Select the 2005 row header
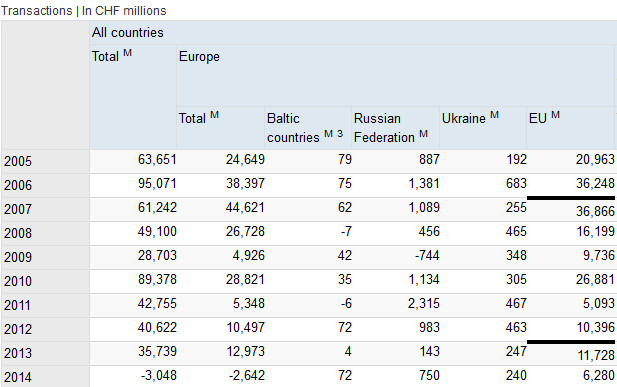The image size is (617, 387). click(45, 161)
